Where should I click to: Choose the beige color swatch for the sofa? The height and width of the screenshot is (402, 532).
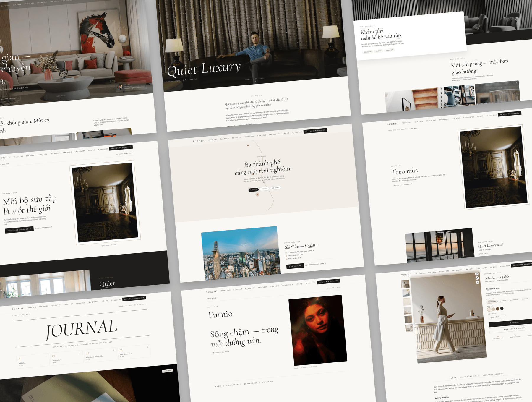493,309
